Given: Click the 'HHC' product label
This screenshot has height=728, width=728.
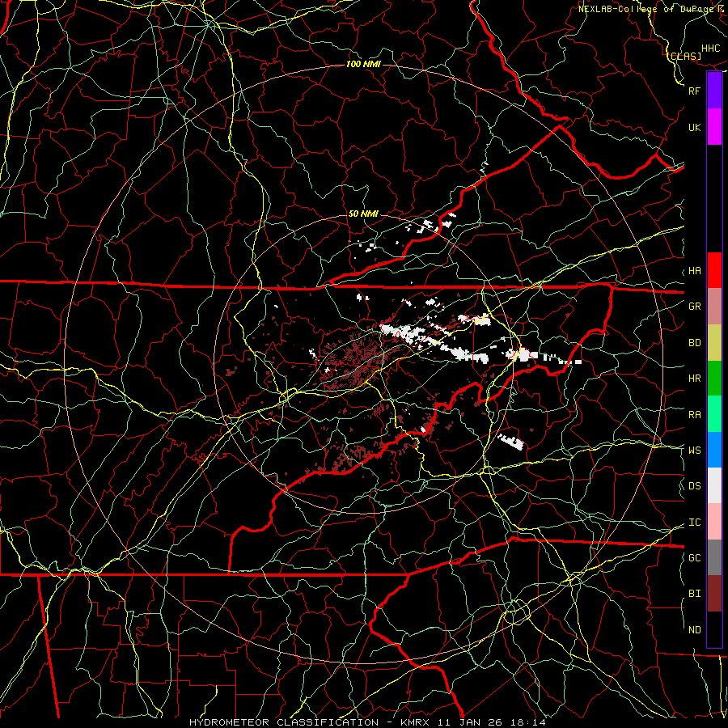Looking at the screenshot, I should click(711, 49).
